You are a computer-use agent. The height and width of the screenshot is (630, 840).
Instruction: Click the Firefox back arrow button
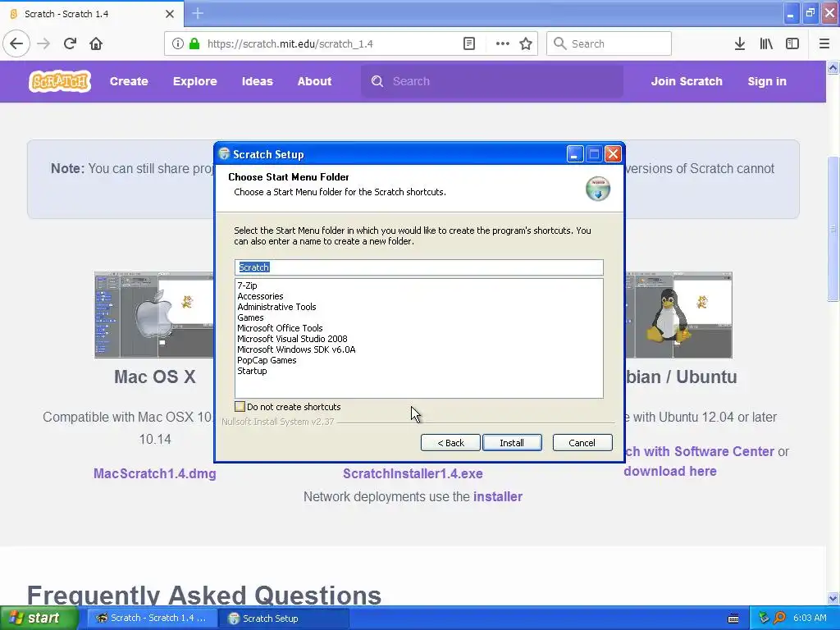[x=16, y=43]
